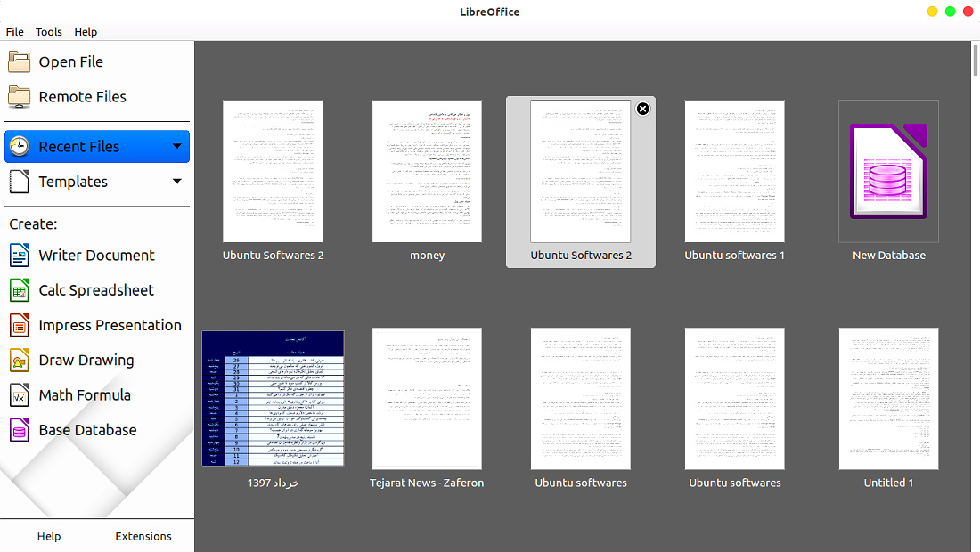The image size is (980, 552).
Task: Open the 1397 spreadsheet thumbnail
Action: pos(273,398)
